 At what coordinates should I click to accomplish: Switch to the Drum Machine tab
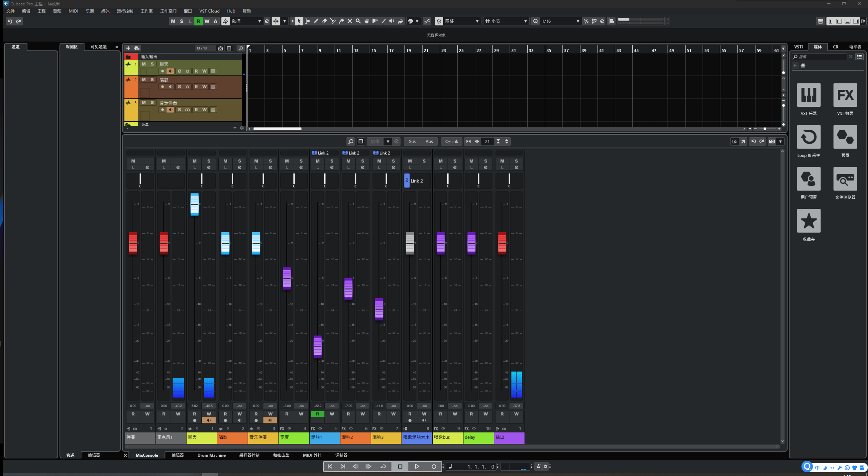pos(211,455)
